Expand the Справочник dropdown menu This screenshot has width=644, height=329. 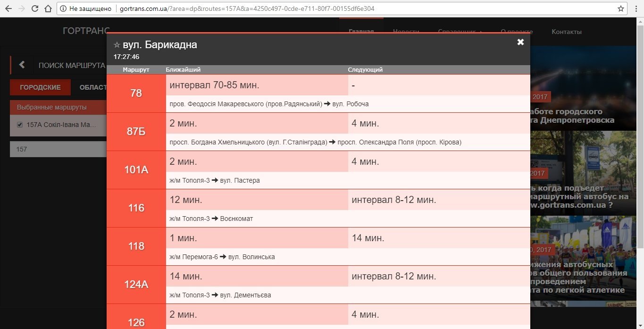click(x=460, y=31)
